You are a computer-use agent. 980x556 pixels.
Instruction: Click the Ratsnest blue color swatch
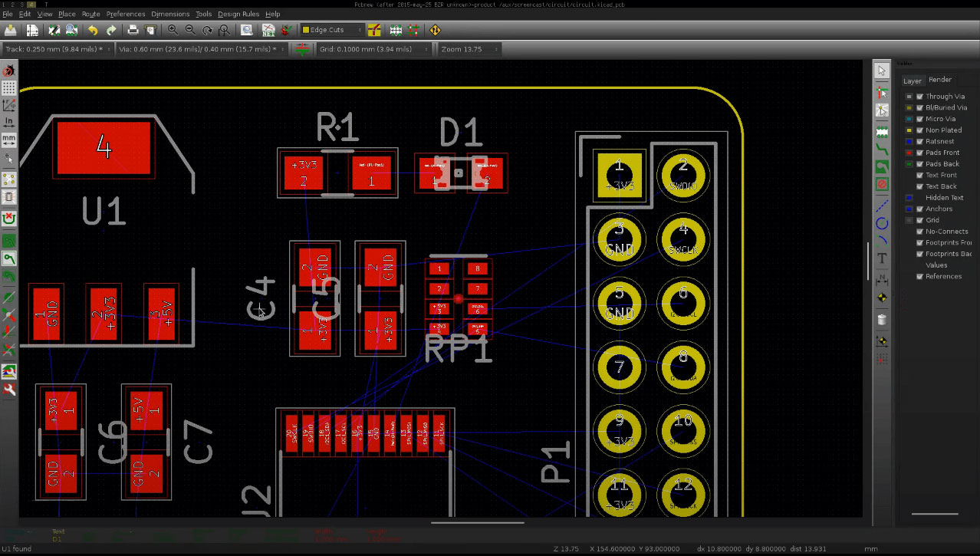909,141
